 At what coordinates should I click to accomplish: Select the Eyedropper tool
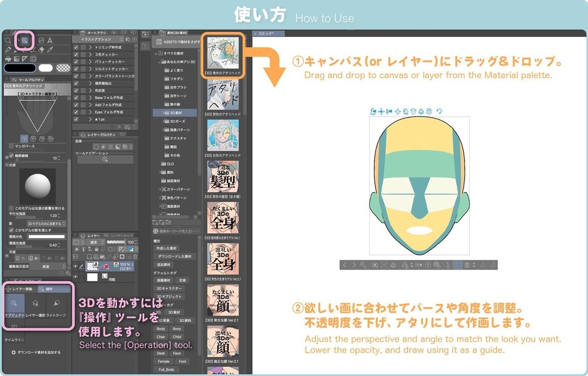50,49
